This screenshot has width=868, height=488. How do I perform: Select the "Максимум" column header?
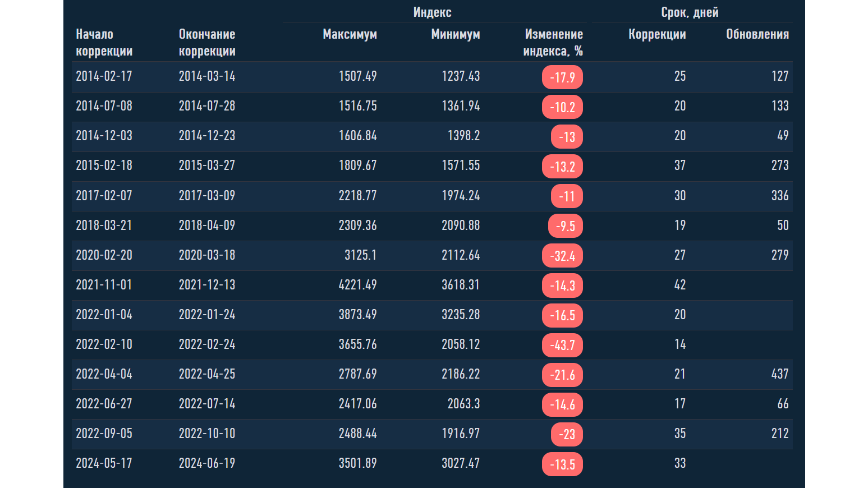350,35
